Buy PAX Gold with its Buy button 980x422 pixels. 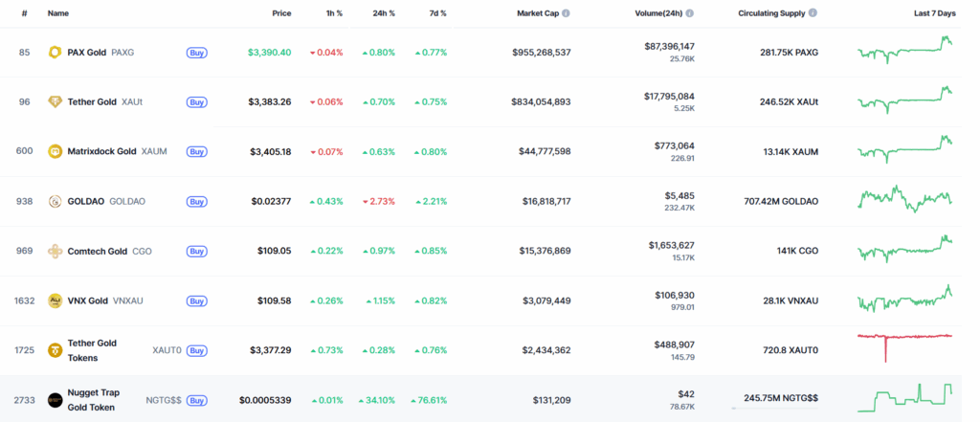coord(197,53)
